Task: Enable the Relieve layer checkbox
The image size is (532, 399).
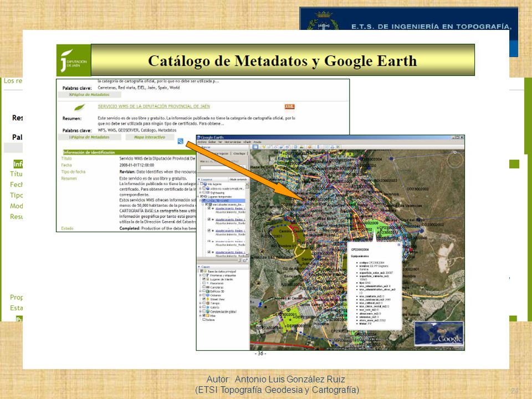Action: tap(204, 320)
